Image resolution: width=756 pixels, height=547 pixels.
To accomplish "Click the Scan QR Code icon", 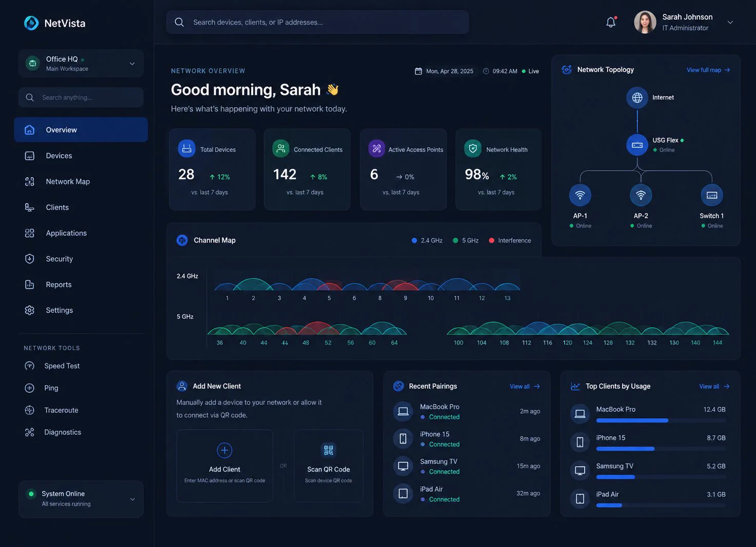I will coord(328,450).
